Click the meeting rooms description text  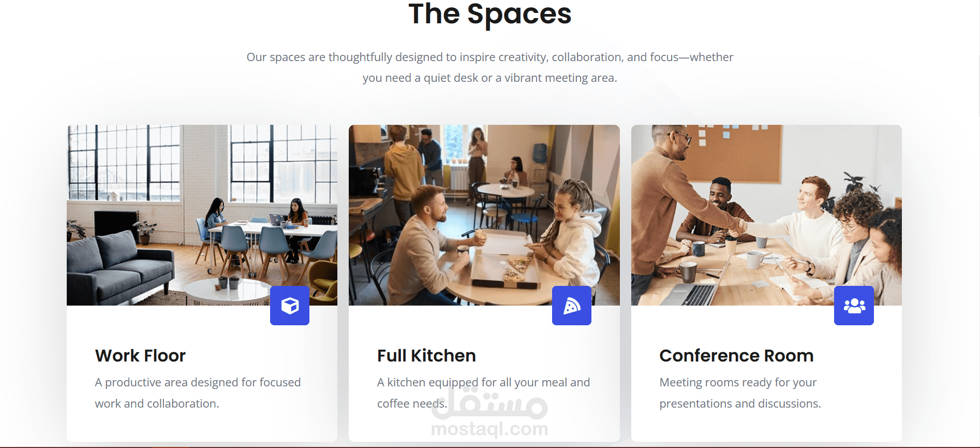740,393
